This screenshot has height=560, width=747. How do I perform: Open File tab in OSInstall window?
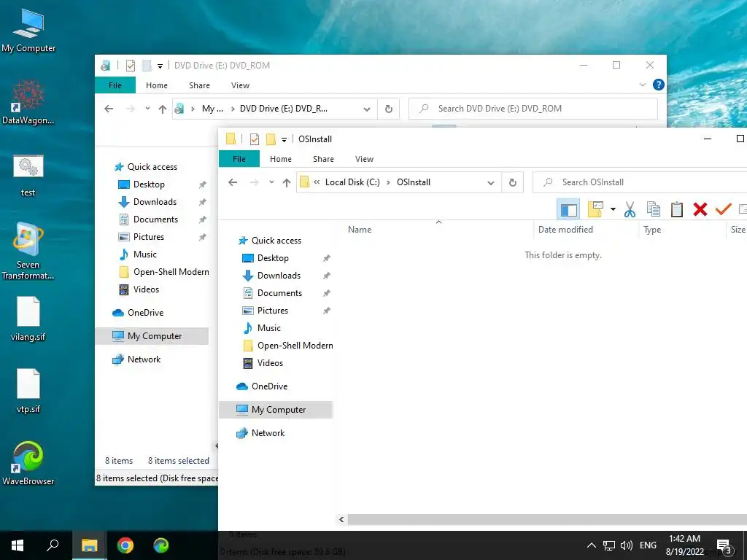239,159
